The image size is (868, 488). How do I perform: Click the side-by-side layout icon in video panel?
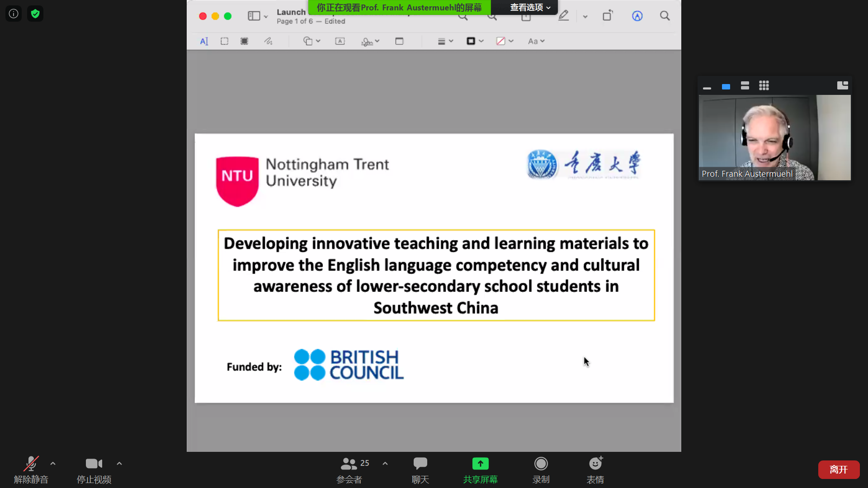843,86
